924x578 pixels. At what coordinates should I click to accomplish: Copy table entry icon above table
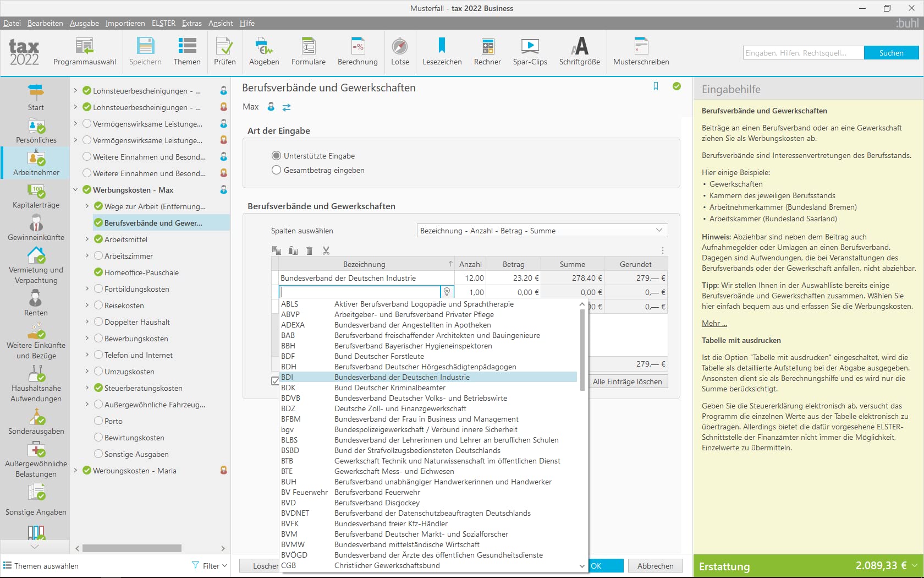277,250
